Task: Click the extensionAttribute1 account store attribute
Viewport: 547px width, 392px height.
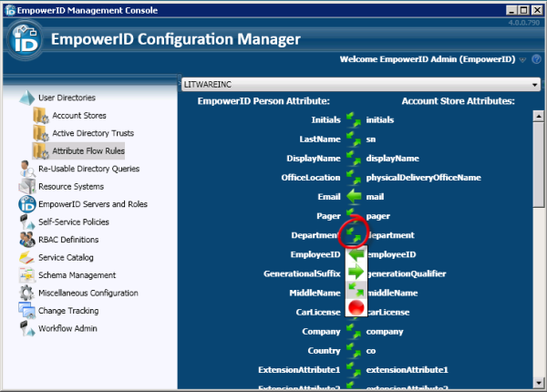Action: pyautogui.click(x=408, y=370)
